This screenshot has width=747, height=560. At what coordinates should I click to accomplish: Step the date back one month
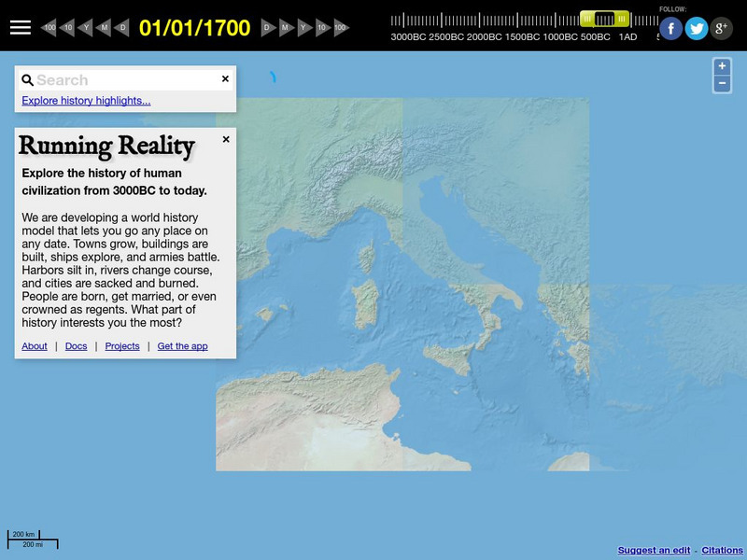(103, 27)
